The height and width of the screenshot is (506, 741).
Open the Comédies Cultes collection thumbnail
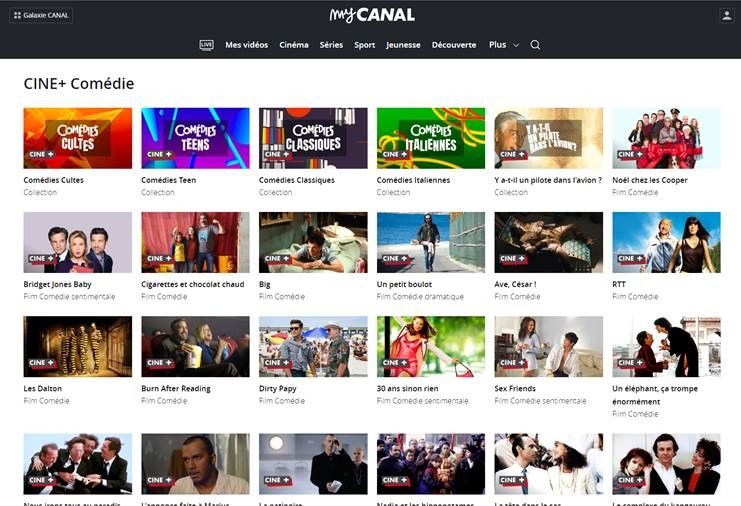click(78, 138)
